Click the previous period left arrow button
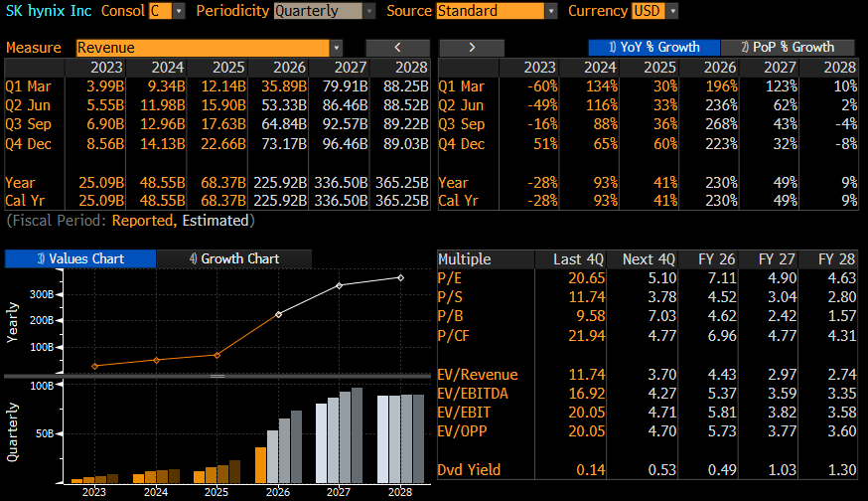 (397, 48)
